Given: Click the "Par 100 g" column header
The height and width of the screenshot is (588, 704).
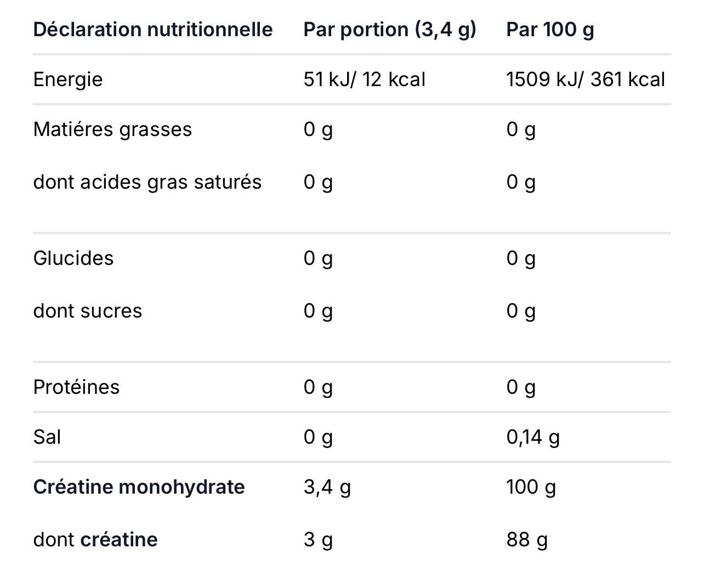Looking at the screenshot, I should 550,29.
